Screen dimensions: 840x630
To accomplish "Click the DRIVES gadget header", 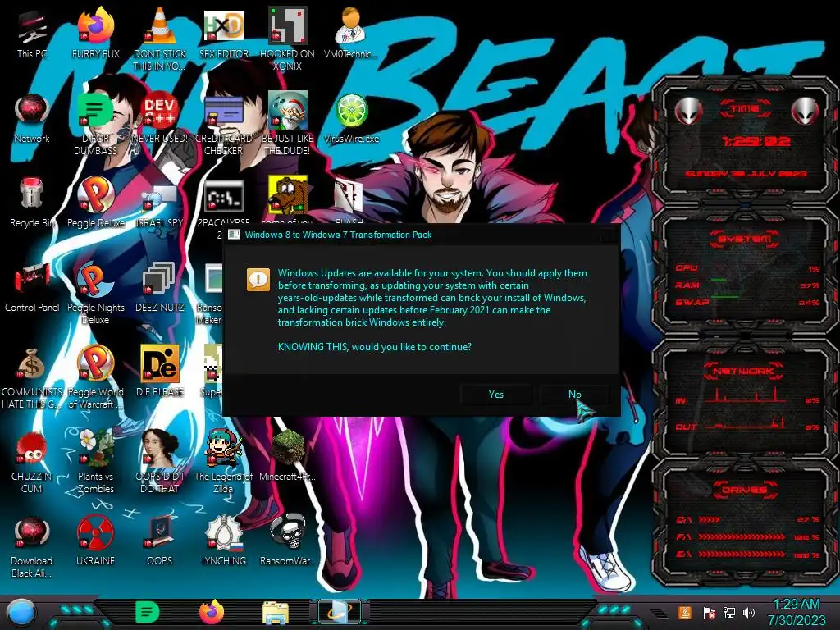I will pyautogui.click(x=744, y=490).
